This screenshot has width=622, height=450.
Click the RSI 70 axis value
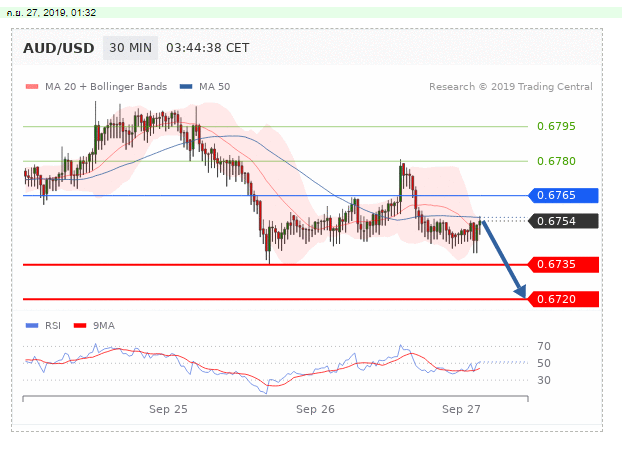[x=544, y=346]
